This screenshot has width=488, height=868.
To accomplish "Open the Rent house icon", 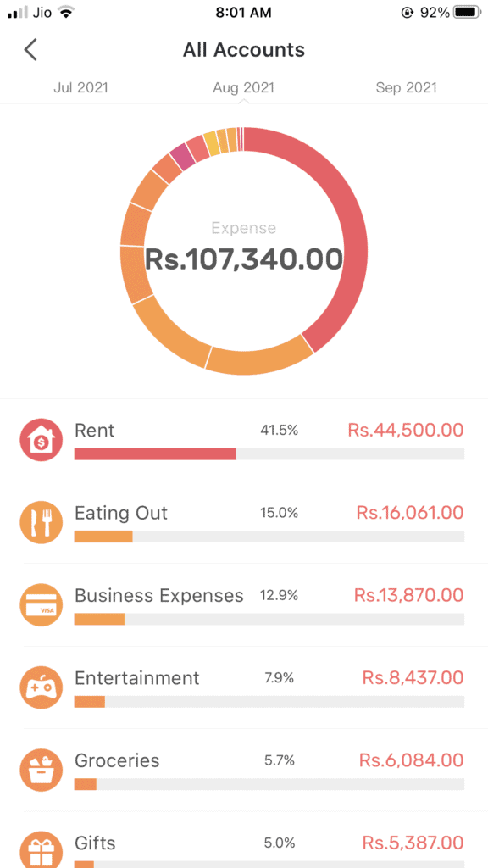I will tap(42, 440).
